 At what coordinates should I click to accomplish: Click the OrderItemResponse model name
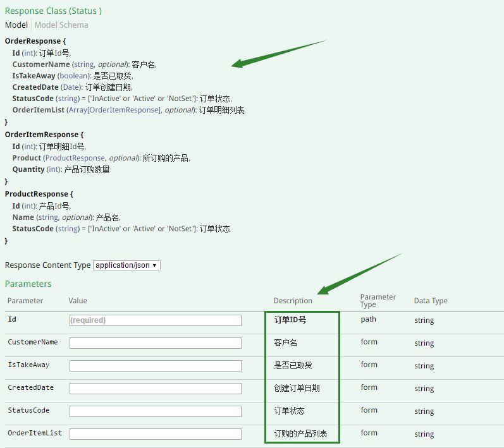click(x=42, y=135)
